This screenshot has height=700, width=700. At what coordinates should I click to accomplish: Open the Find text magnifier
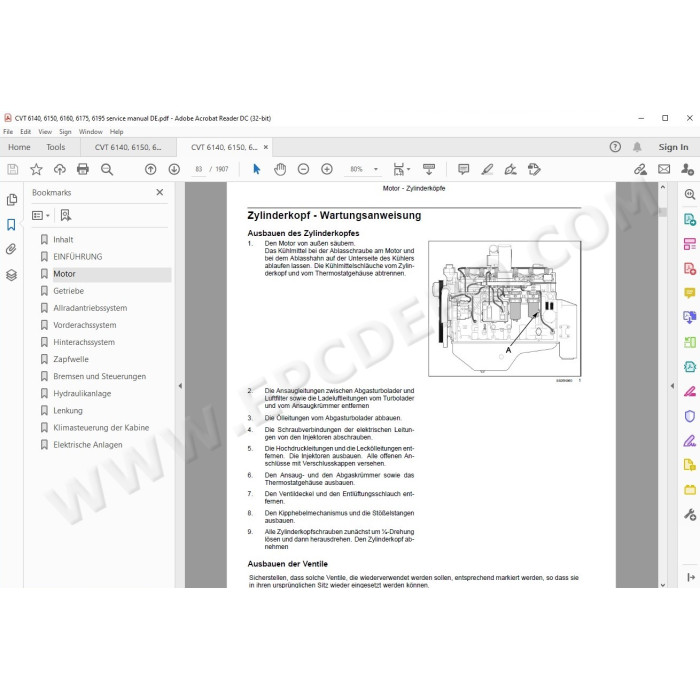[x=107, y=169]
